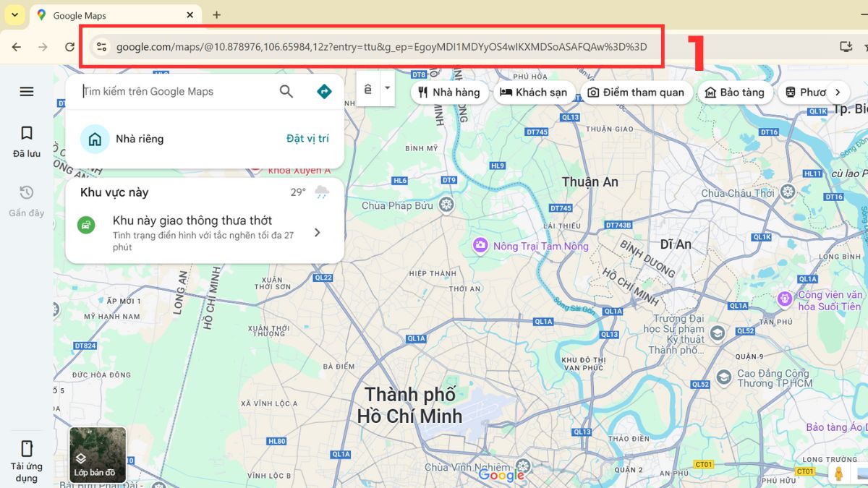Screen dimensions: 868x488
Task: Open the tab search dropdown
Action: pos(14,14)
